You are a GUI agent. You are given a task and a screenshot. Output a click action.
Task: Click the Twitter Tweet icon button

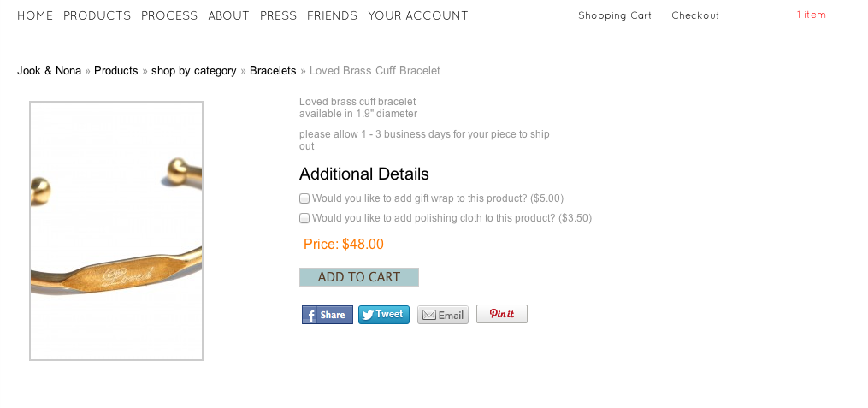click(383, 315)
